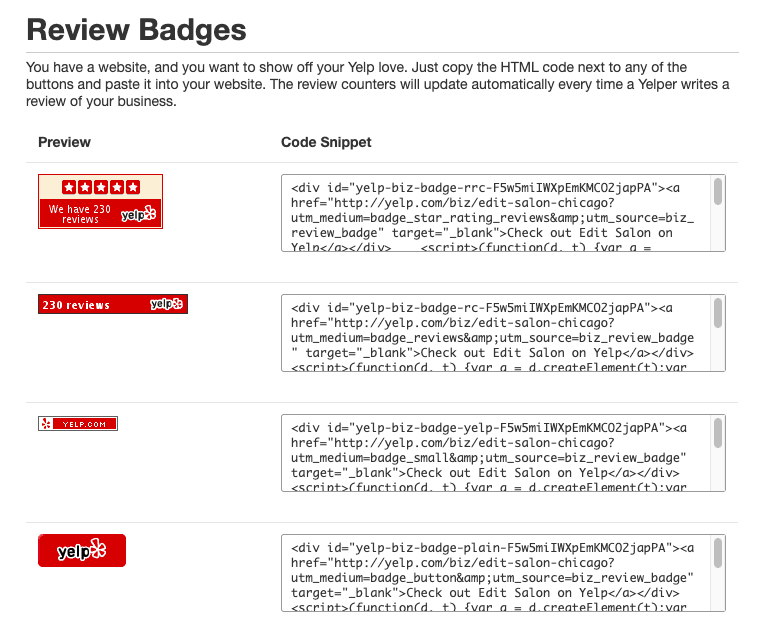The width and height of the screenshot is (760, 644).
Task: Click inside the badge-yelp code snippet box
Action: [x=496, y=453]
